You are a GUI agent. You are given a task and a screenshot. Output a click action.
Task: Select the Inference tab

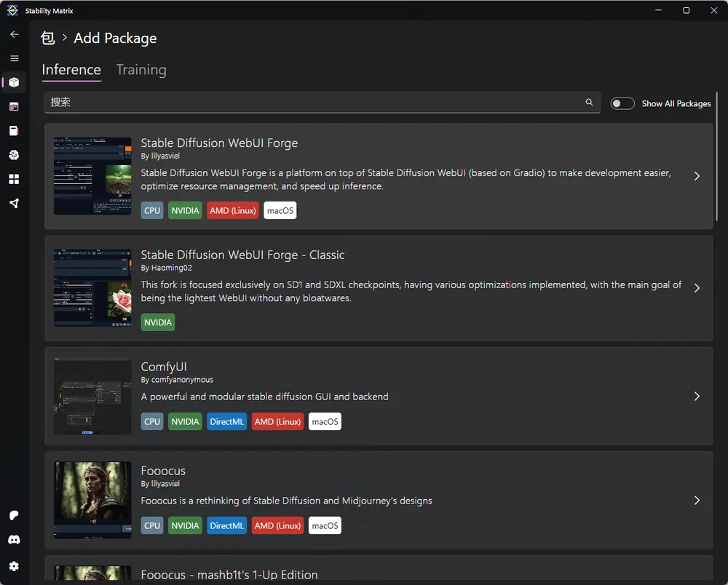click(71, 70)
